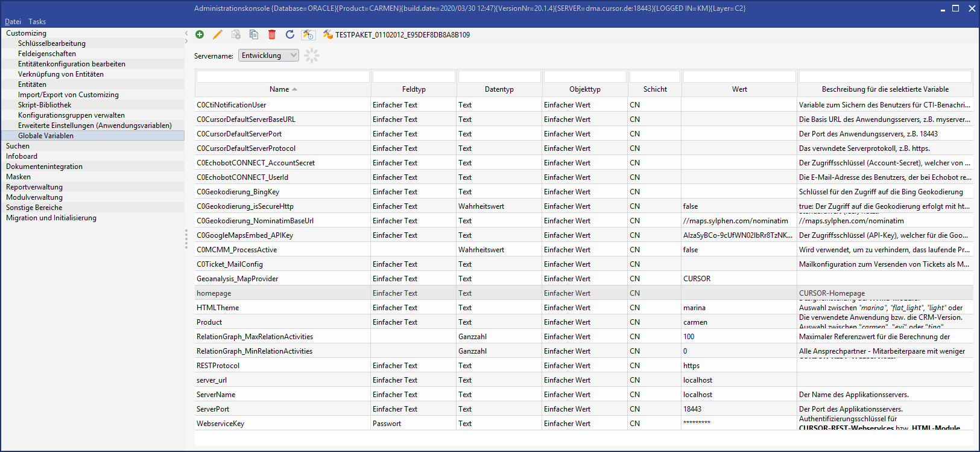Click the TESTPAKET customizing package icon
The height and width of the screenshot is (452, 980).
pyautogui.click(x=327, y=34)
